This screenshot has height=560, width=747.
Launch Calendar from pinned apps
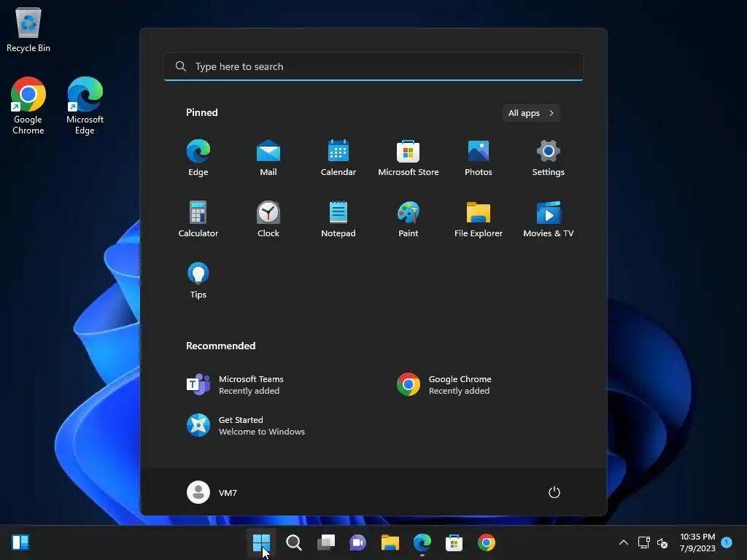pyautogui.click(x=338, y=158)
